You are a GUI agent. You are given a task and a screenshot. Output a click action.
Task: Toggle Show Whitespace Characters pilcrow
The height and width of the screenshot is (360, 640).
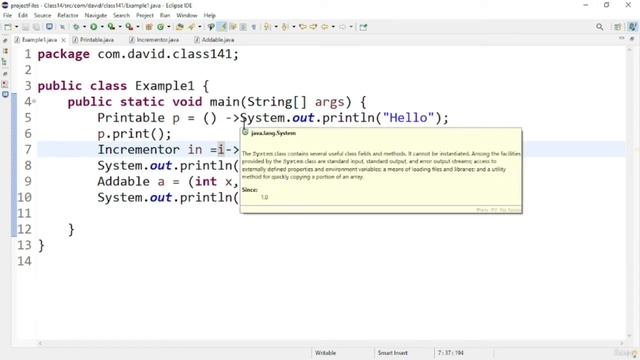[253, 27]
